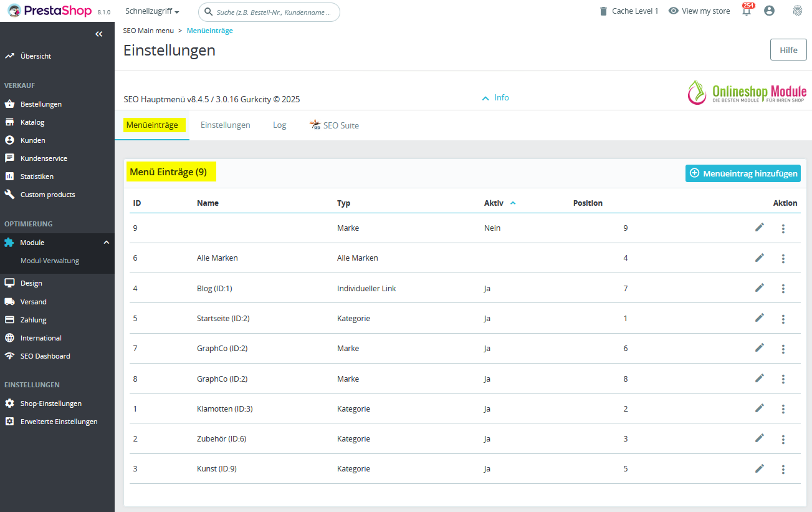812x512 pixels.
Task: Edit the Startseite entry with the pencil icon
Action: pos(759,317)
